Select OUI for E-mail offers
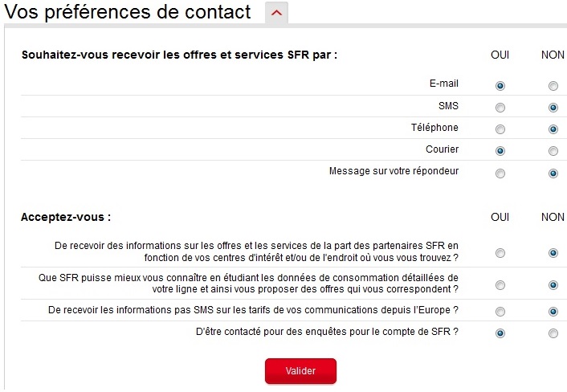567x392 pixels. [500, 85]
